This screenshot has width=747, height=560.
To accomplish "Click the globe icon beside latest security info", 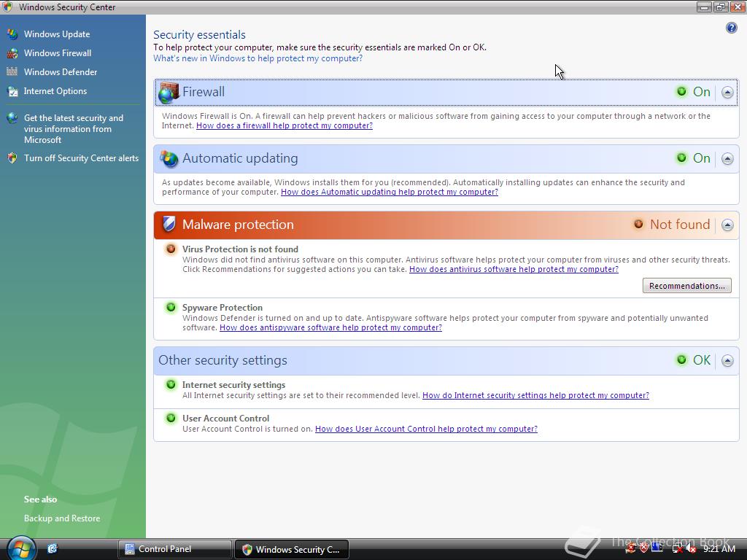I will tap(12, 118).
